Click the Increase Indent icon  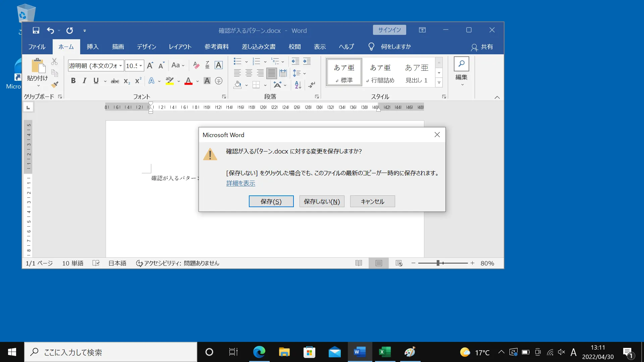pyautogui.click(x=307, y=61)
